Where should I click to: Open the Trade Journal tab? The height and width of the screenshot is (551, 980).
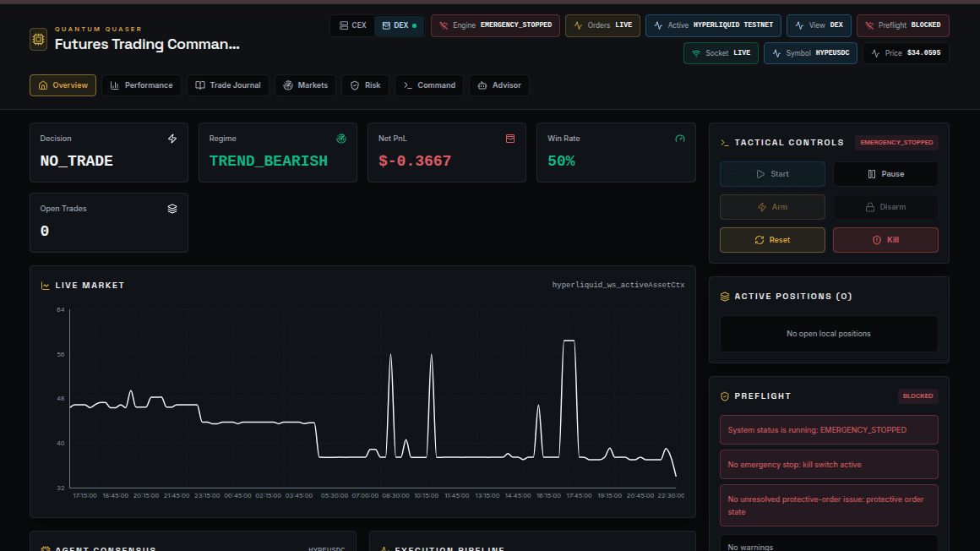(x=227, y=85)
